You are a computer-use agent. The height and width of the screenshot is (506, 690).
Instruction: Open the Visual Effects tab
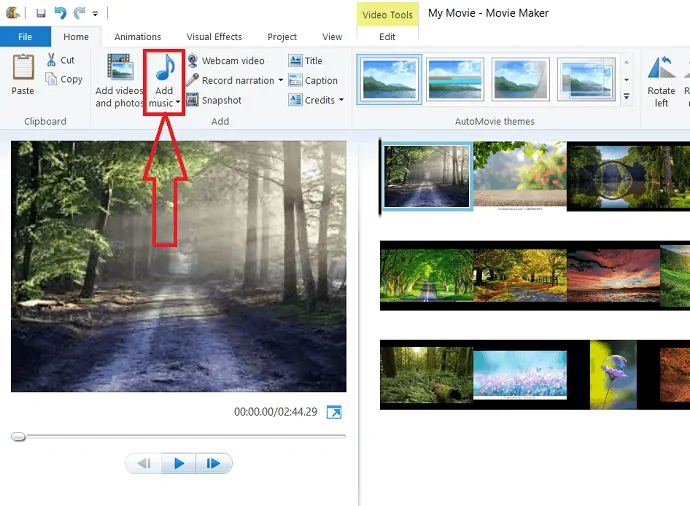click(214, 37)
